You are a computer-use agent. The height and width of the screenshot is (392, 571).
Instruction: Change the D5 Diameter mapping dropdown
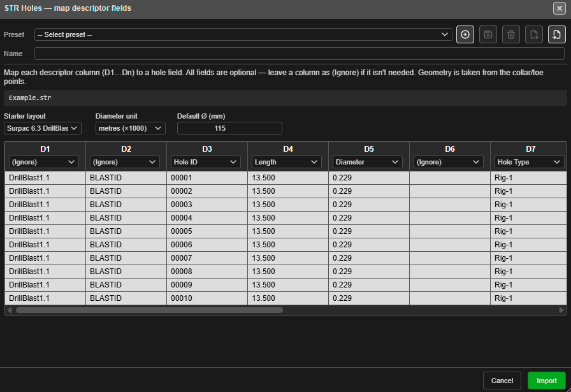click(x=367, y=162)
